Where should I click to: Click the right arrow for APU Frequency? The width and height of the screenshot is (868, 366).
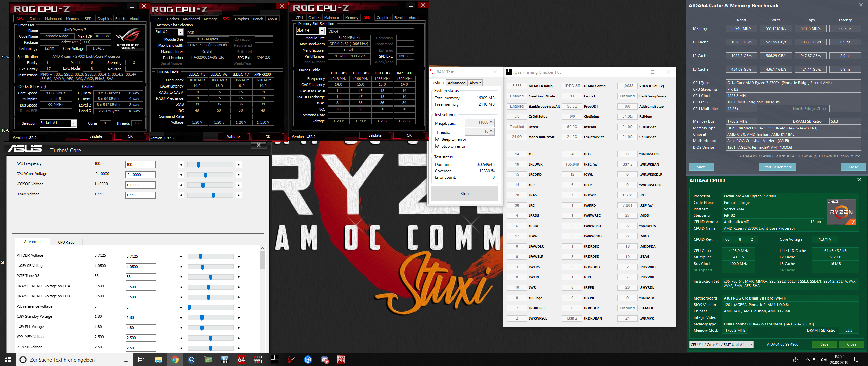point(239,165)
